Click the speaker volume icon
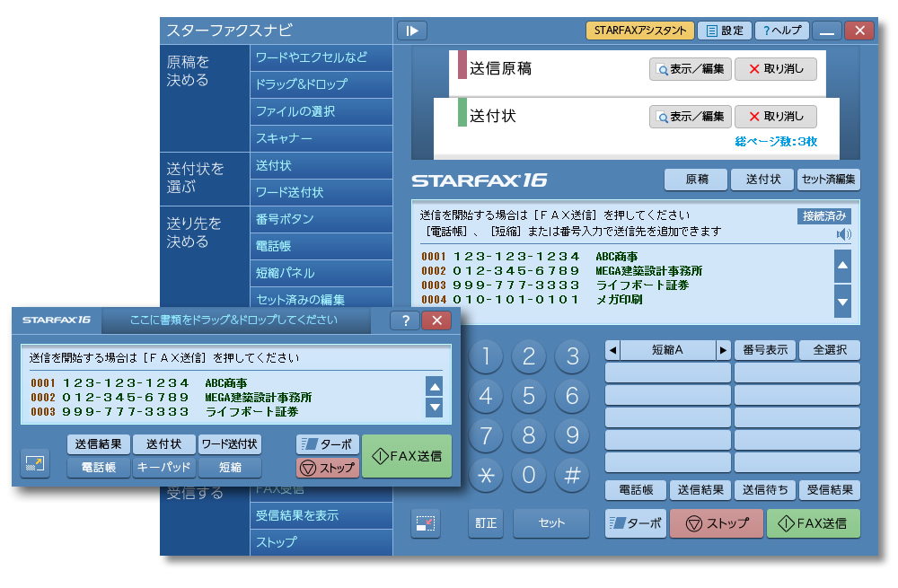 [842, 234]
